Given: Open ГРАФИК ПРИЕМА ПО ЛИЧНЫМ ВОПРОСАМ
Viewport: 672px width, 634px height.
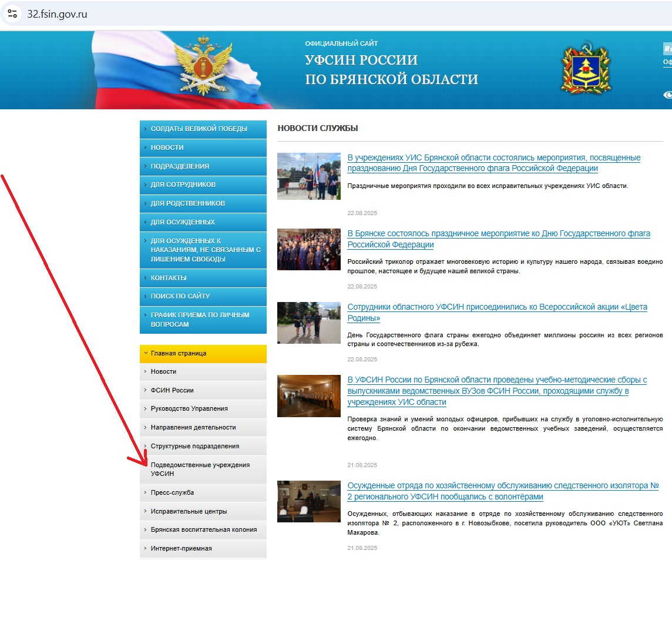Looking at the screenshot, I should [x=203, y=320].
